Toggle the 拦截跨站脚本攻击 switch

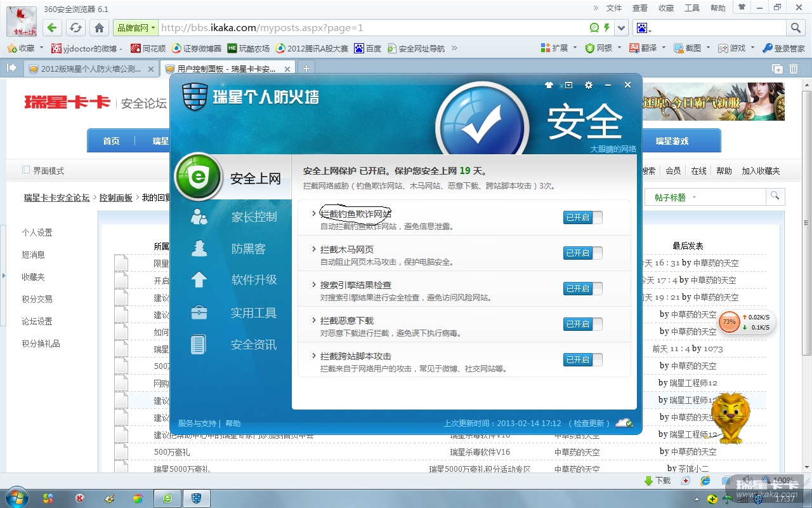pos(582,360)
